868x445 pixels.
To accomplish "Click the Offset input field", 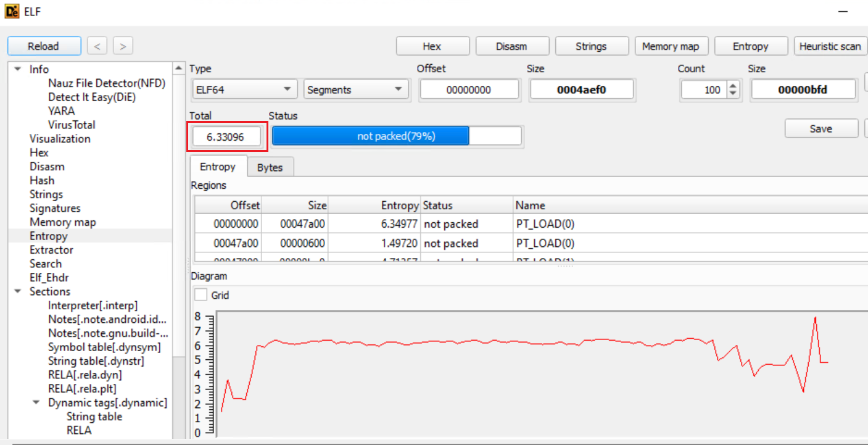I will point(469,89).
